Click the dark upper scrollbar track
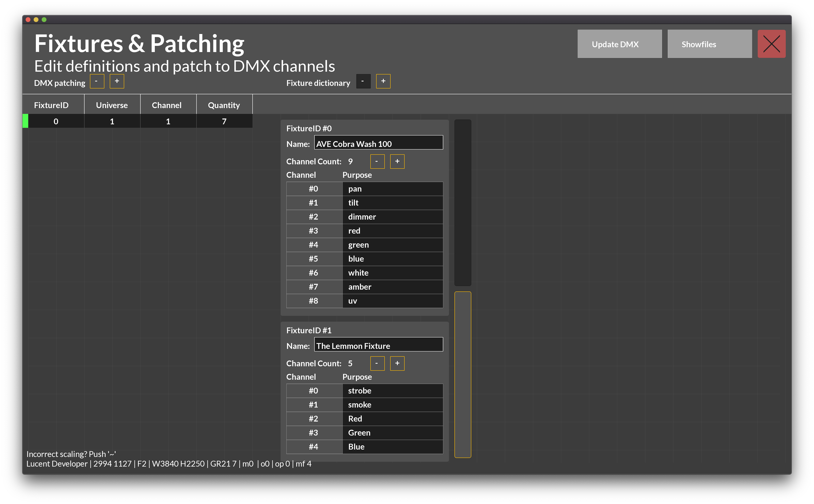The image size is (814, 504). click(x=462, y=203)
